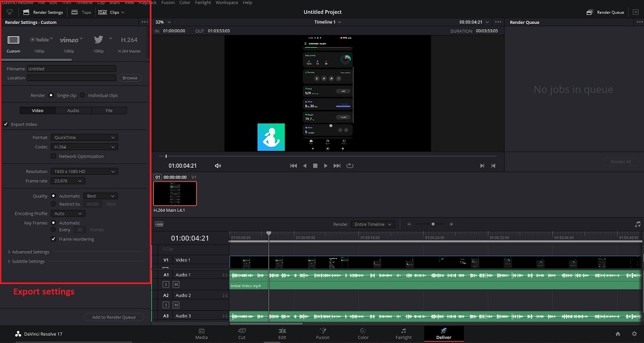Expand Advanced Settings section
The image size is (644, 343).
click(29, 252)
